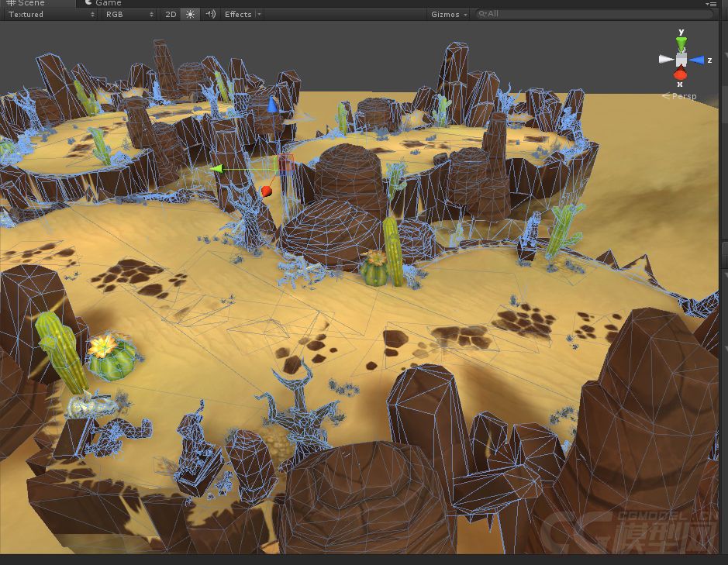
Task: Click the red handle of the move gizmo
Action: (267, 191)
